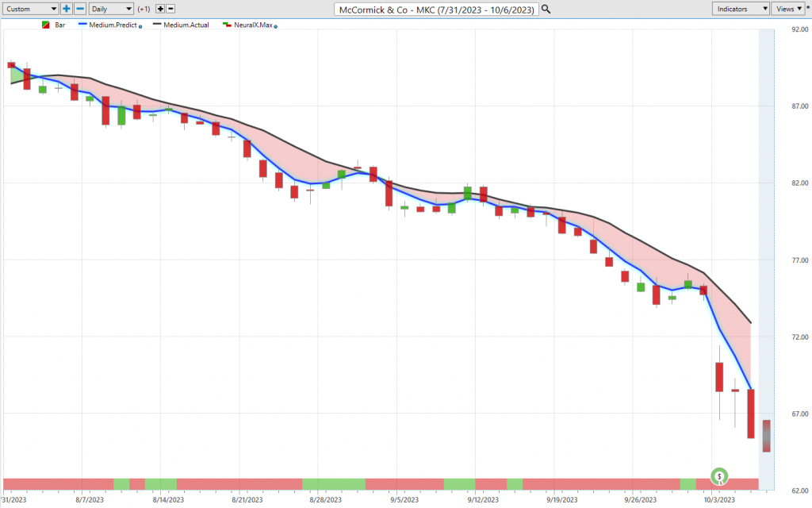812x508 pixels.
Task: Click the (+1) forecast offset text
Action: (x=144, y=9)
